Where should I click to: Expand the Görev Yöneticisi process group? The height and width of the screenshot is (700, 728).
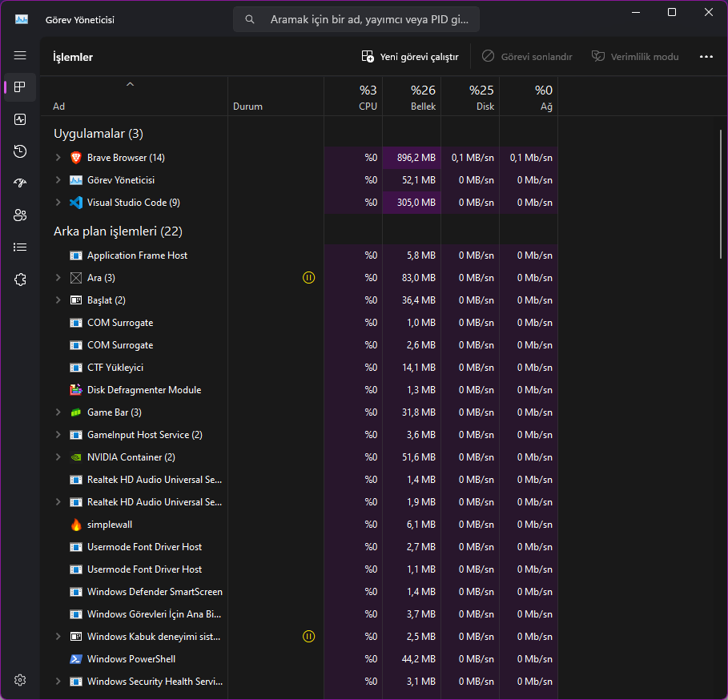(58, 180)
